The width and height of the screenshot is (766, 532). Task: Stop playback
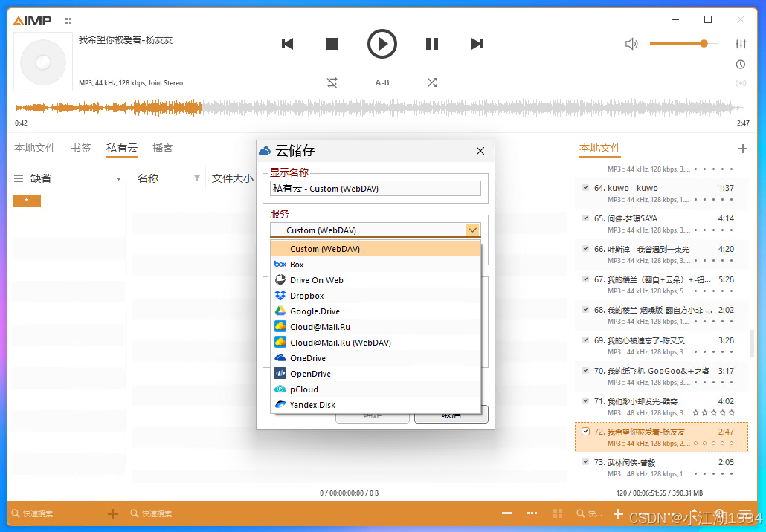[x=332, y=44]
